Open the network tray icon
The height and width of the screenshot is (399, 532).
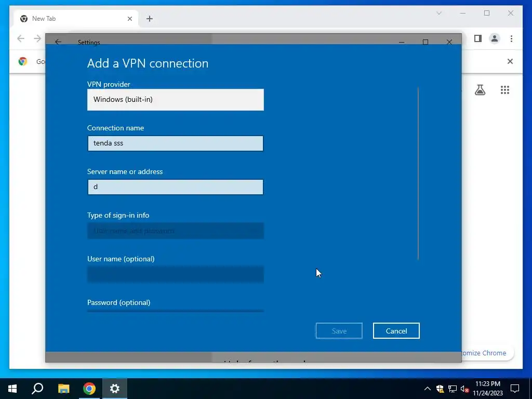click(453, 389)
